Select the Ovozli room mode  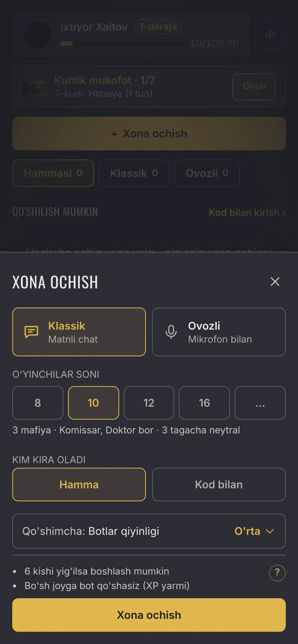pyautogui.click(x=219, y=332)
